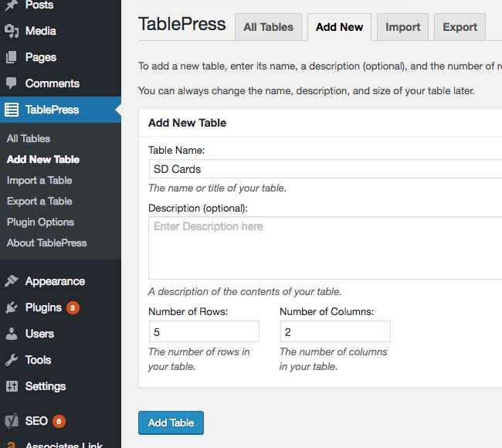Image resolution: width=502 pixels, height=448 pixels.
Task: Click the Appearance paintbrush icon
Action: pyautogui.click(x=12, y=281)
